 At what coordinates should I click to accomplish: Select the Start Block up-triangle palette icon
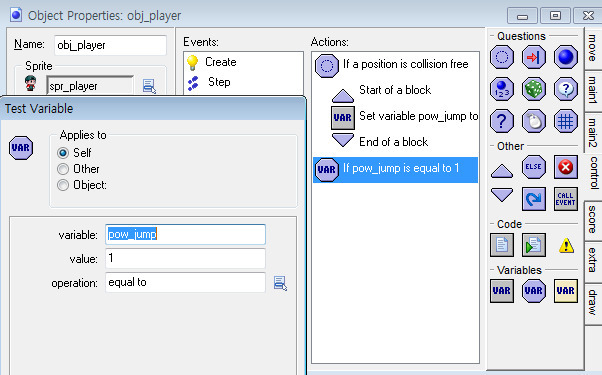(x=501, y=171)
